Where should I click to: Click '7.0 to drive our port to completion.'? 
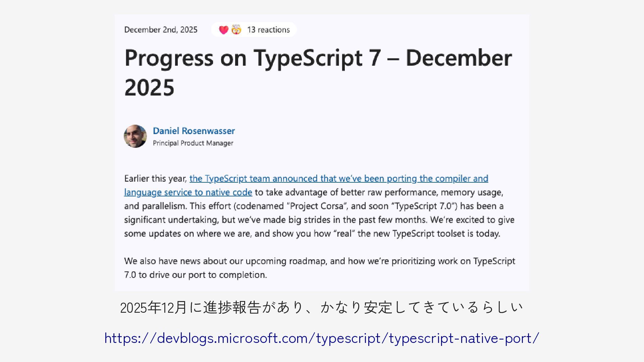(x=196, y=275)
